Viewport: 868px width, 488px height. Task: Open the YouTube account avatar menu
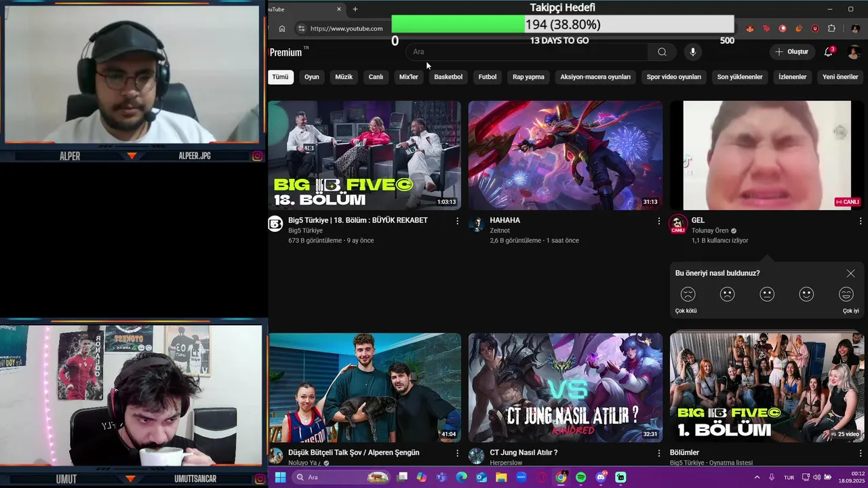tap(854, 52)
